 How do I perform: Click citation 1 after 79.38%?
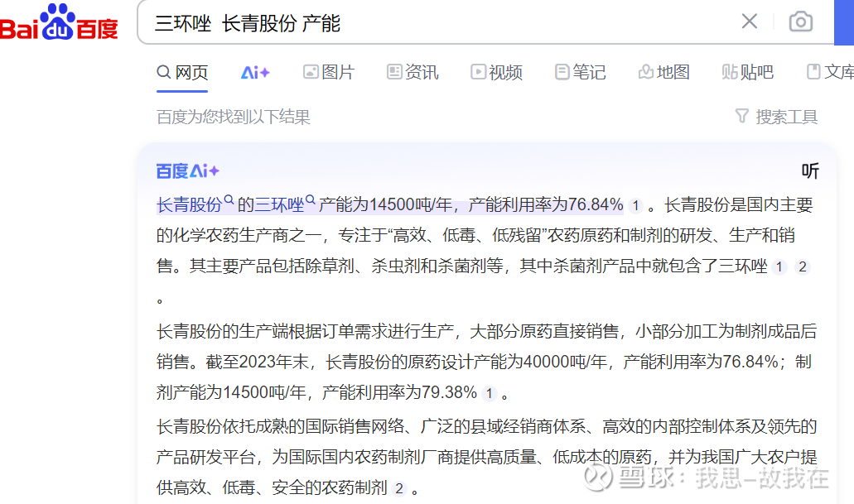[x=489, y=393]
